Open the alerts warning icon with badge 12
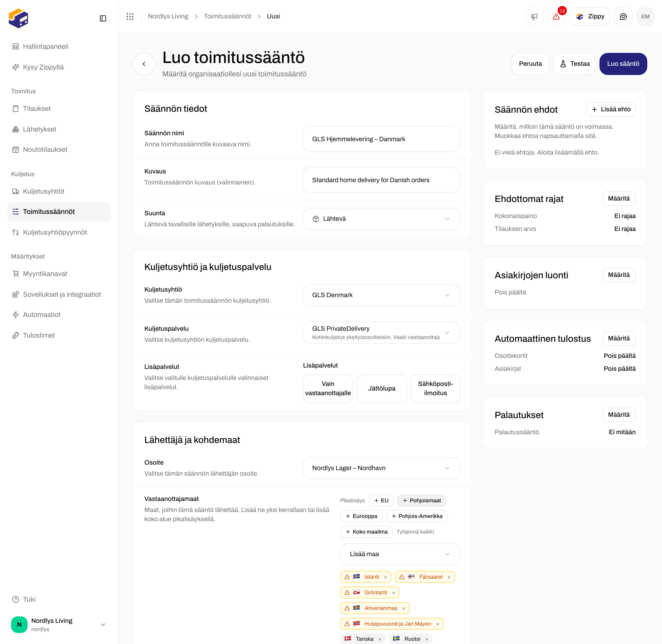Viewport: 662px width, 644px height. pyautogui.click(x=556, y=17)
